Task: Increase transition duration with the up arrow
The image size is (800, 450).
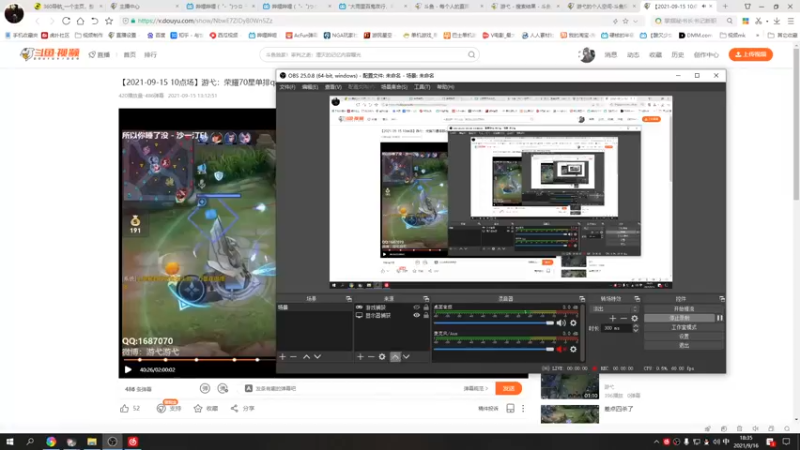Action: (x=636, y=326)
